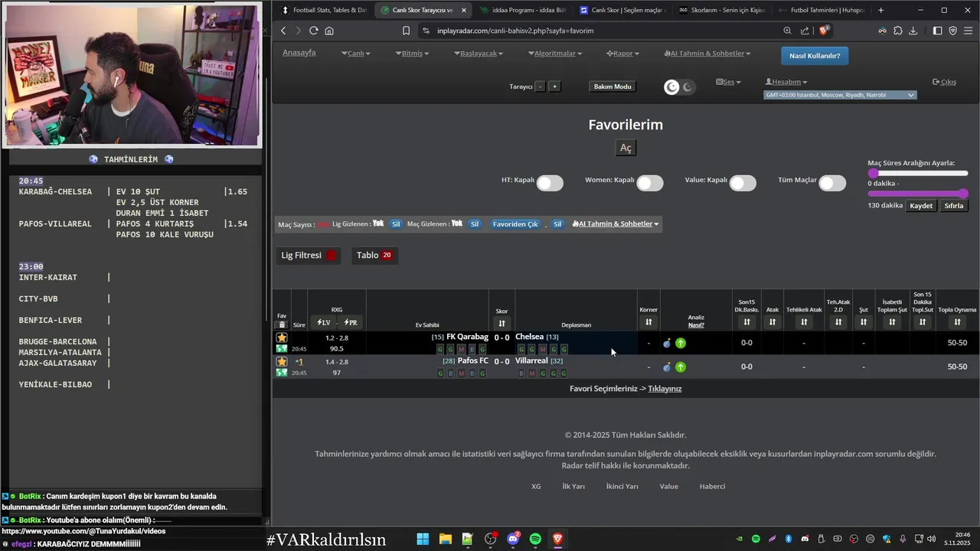
Task: Open the Ses dropdown
Action: (728, 82)
